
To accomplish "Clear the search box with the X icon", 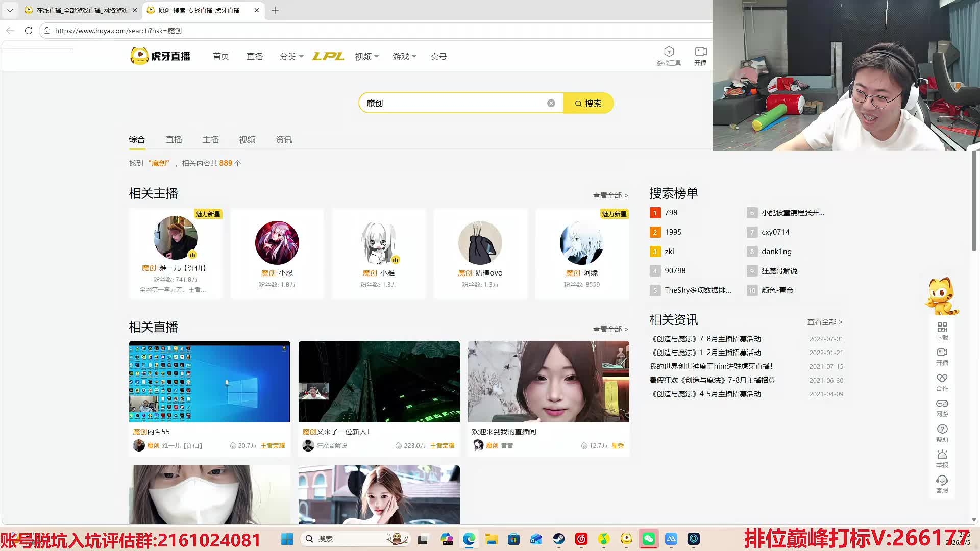I will pyautogui.click(x=551, y=103).
